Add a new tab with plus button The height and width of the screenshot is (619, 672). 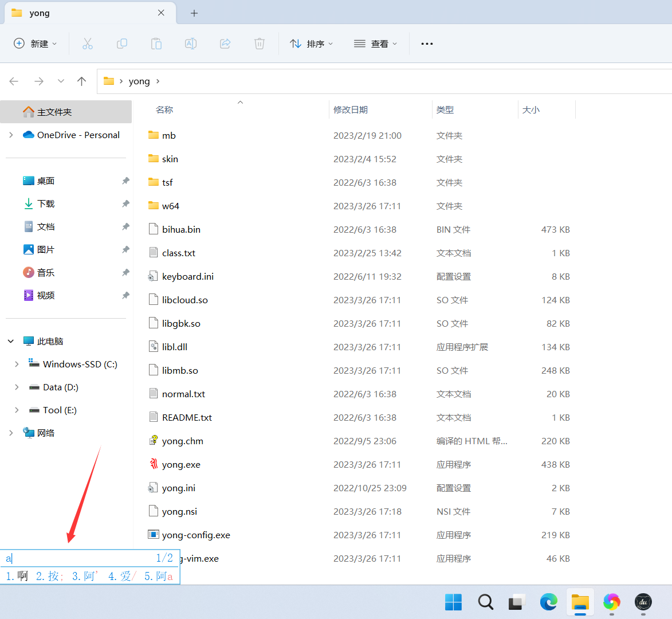tap(194, 13)
